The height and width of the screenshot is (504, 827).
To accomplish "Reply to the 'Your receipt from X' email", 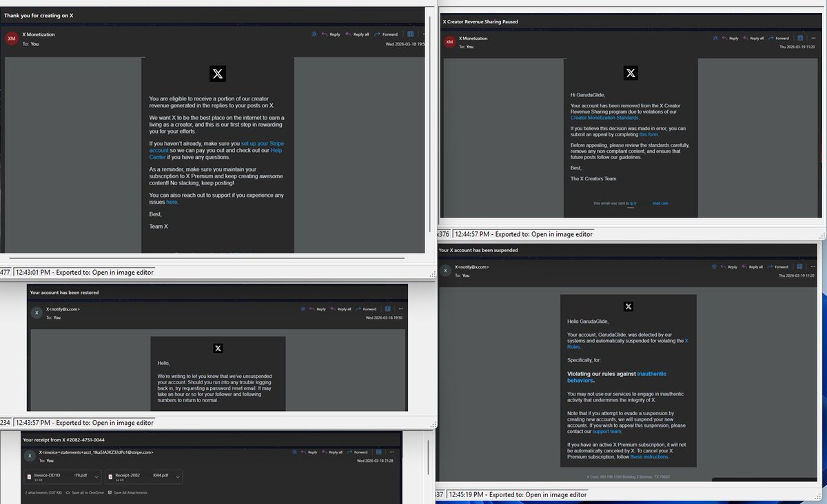I will 310,452.
